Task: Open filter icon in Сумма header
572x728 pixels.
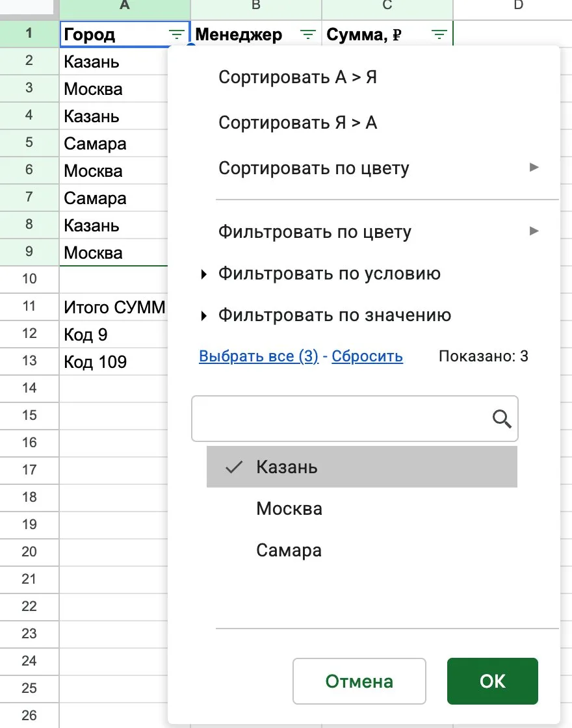Action: pos(439,34)
